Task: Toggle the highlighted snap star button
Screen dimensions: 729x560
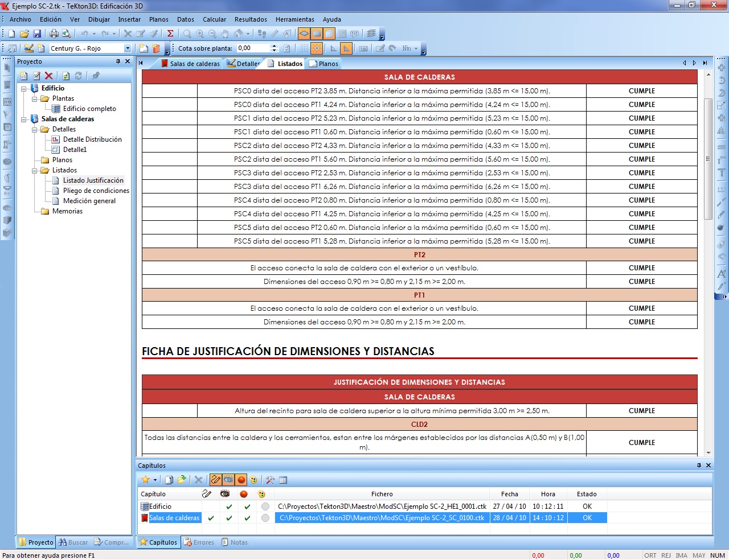Action: pos(317,48)
